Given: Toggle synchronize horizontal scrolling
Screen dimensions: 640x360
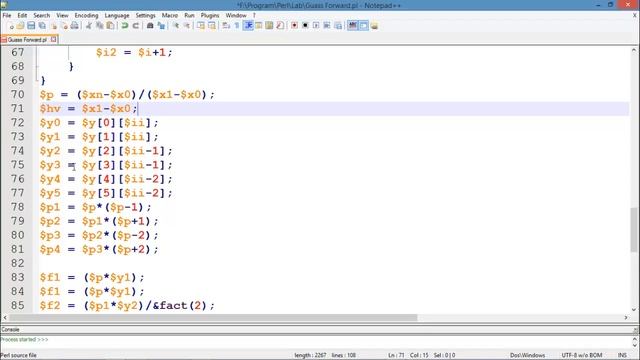Looking at the screenshot, I should click(x=212, y=26).
